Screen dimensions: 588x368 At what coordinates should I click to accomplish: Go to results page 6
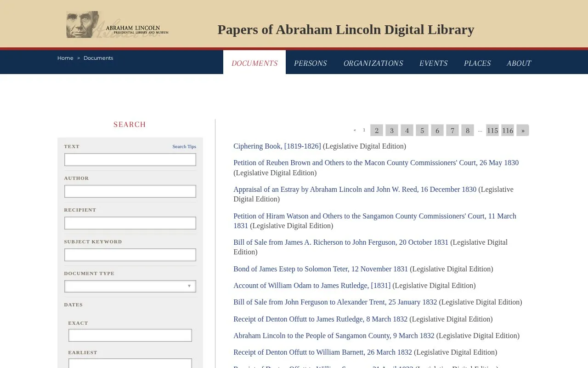[x=437, y=130]
